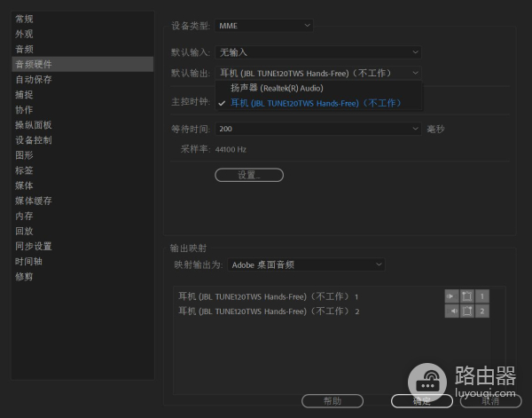
Task: Click the channel number 2 button
Action: coord(482,311)
